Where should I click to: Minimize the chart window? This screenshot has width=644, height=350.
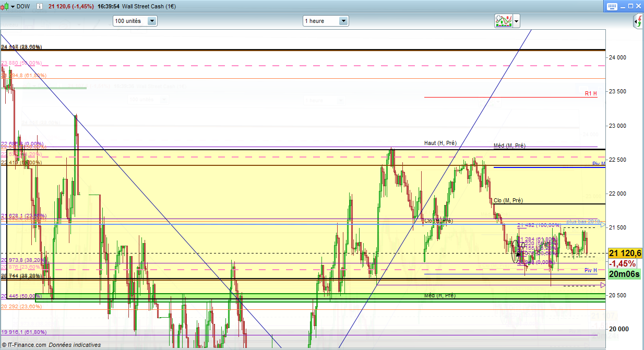622,6
